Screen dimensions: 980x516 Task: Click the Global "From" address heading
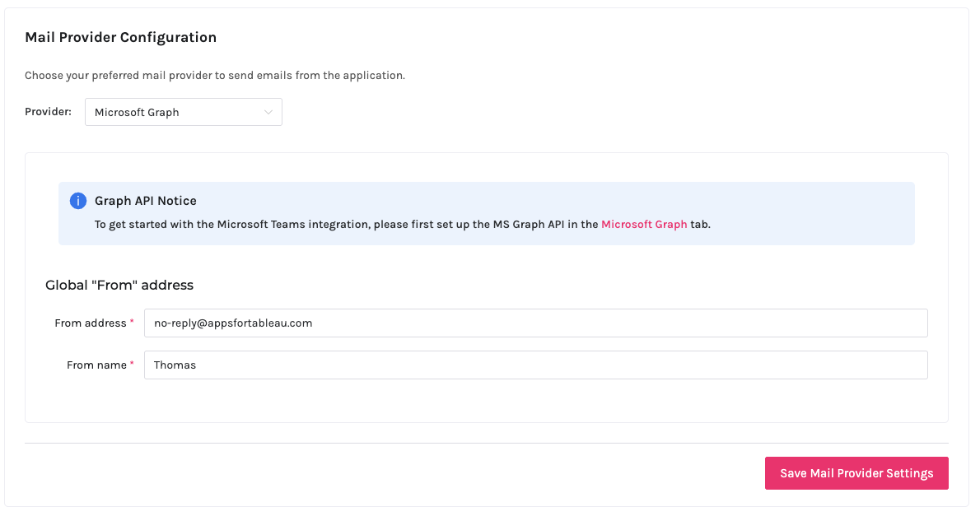tap(119, 286)
